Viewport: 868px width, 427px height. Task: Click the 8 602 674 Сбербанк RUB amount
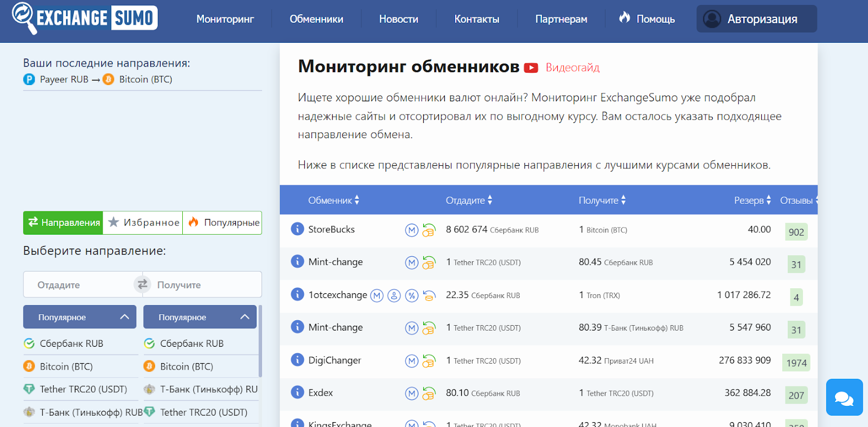point(492,230)
